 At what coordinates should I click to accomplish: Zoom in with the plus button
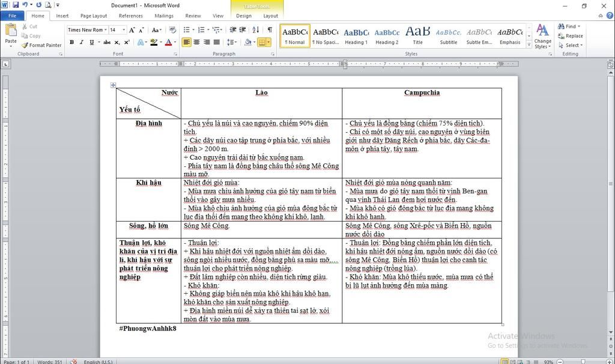(x=610, y=361)
